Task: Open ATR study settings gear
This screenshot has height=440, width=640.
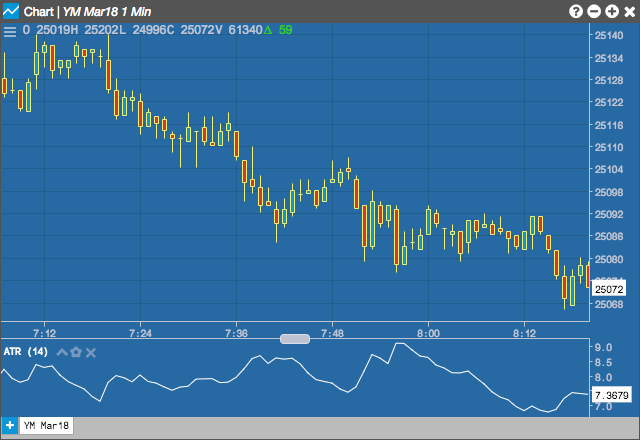Action: [76, 352]
